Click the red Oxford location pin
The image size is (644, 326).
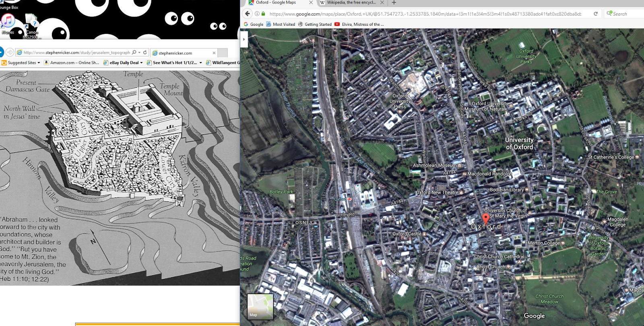tap(486, 219)
